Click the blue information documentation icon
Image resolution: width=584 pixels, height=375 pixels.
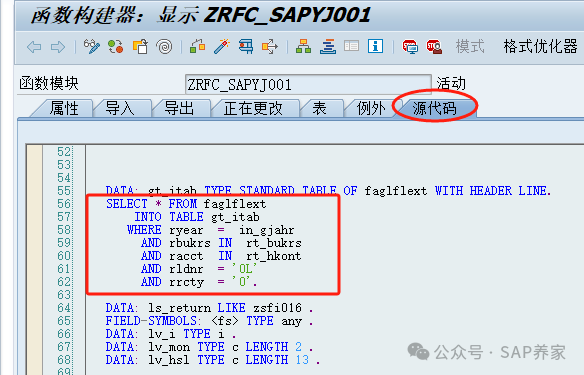pos(375,47)
